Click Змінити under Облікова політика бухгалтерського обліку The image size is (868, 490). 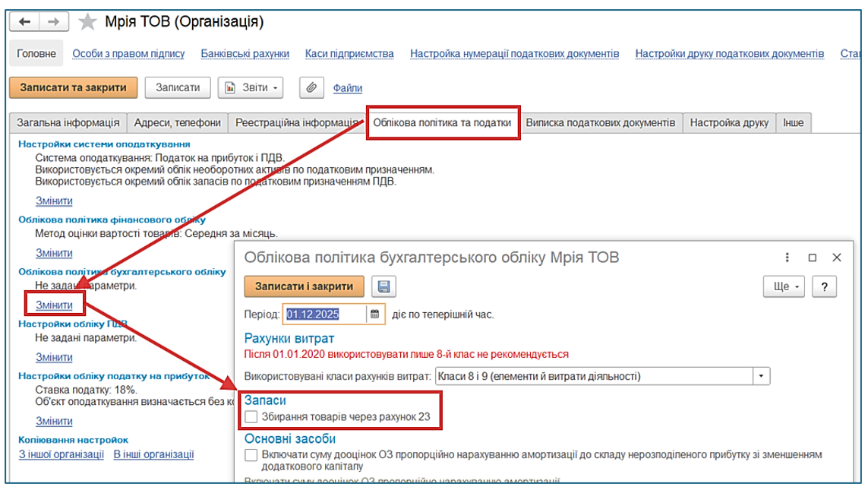(x=55, y=305)
